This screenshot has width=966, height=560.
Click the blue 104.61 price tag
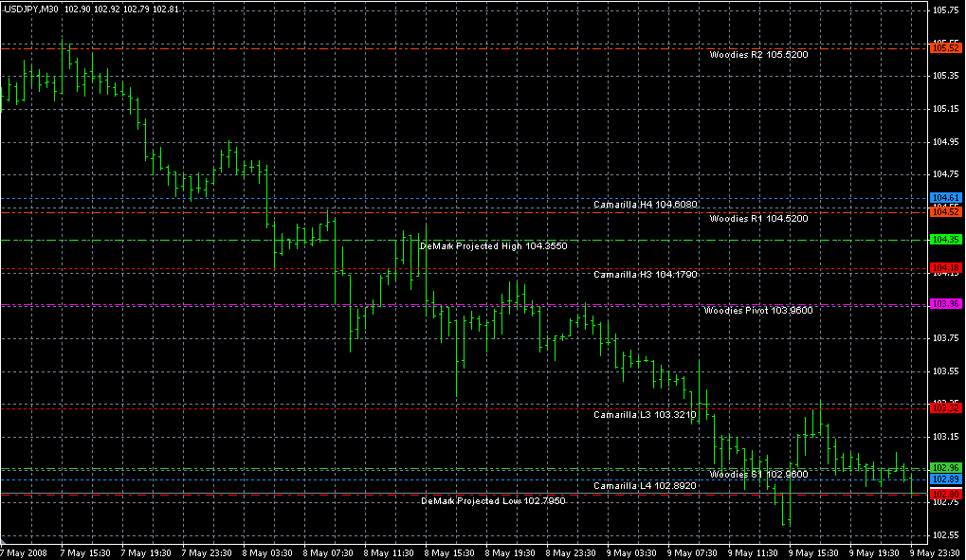(x=946, y=197)
